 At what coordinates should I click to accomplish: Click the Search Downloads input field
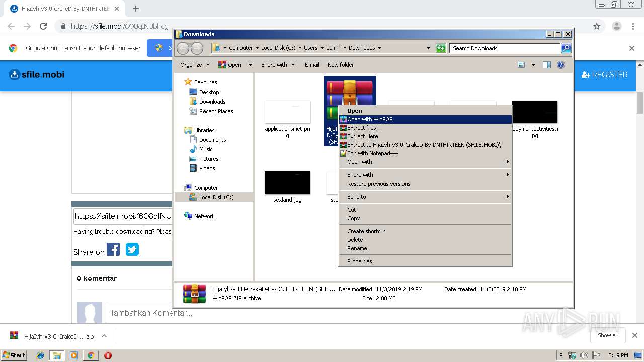pyautogui.click(x=505, y=48)
